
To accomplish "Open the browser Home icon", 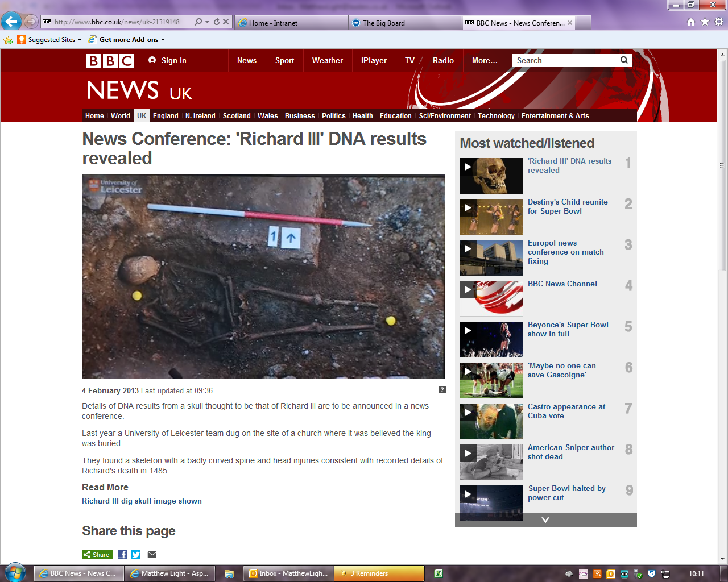I will (x=691, y=22).
